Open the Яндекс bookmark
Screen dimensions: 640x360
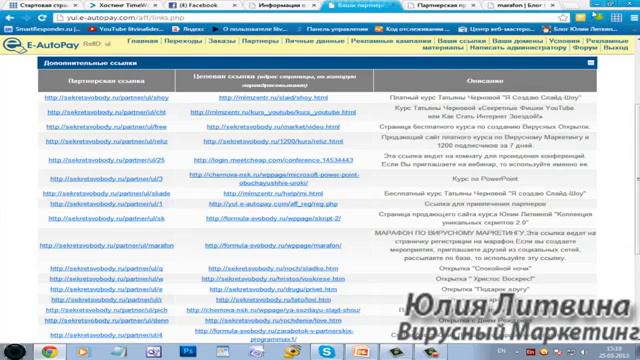[x=188, y=29]
